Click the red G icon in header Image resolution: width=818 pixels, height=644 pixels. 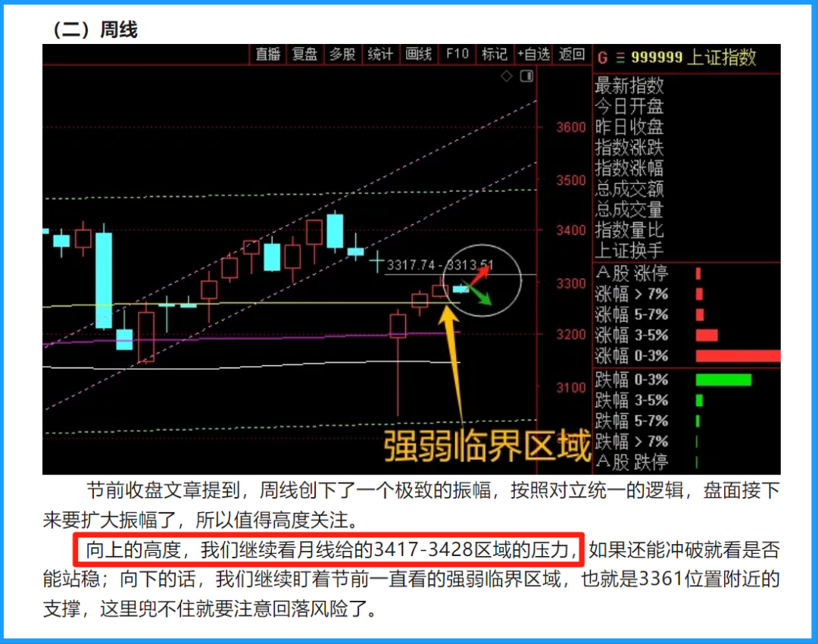[603, 58]
